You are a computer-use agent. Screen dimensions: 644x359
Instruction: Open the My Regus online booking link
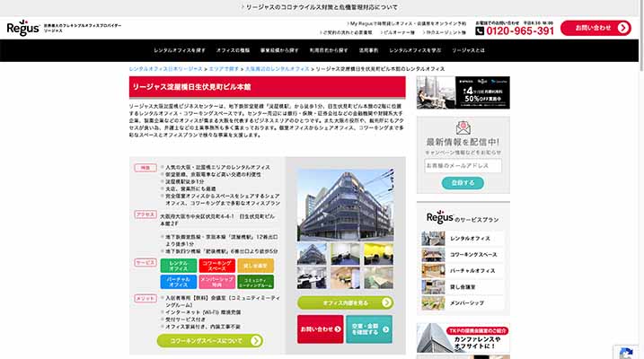pos(407,24)
